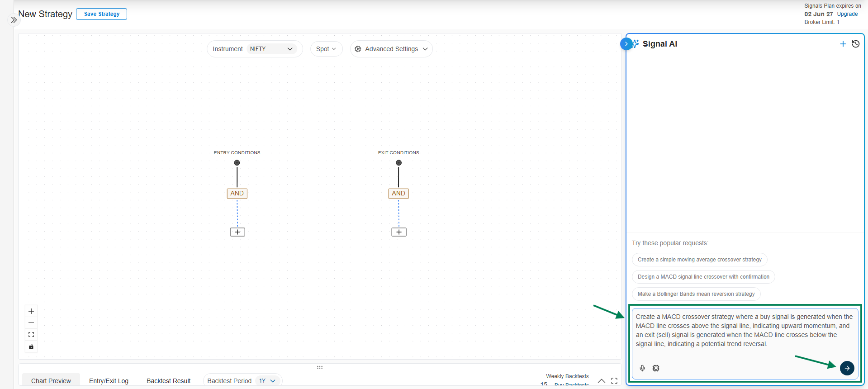This screenshot has width=868, height=389.
Task: Click the Save Strategy button
Action: click(102, 14)
